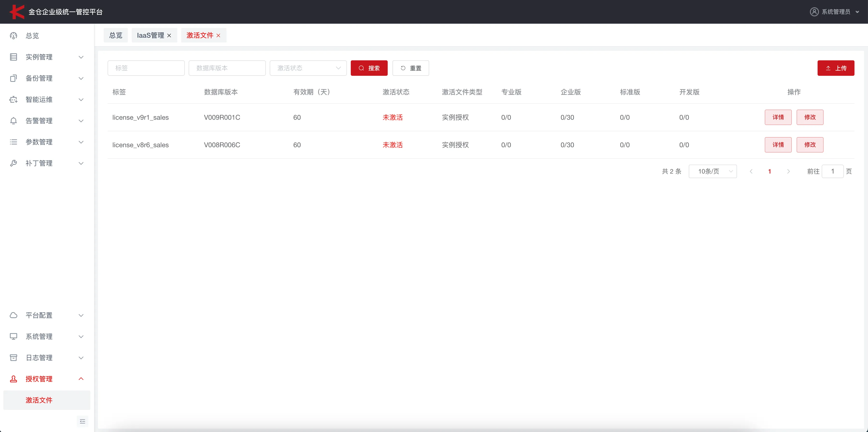The width and height of the screenshot is (868, 432).
Task: Open the 日志管理 log management icon
Action: click(x=14, y=357)
